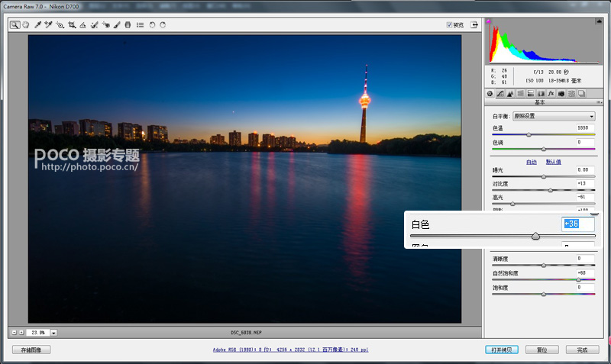Toggle shadow clipping warning in histogram
Viewport: 611px width, 364px height.
click(x=489, y=21)
